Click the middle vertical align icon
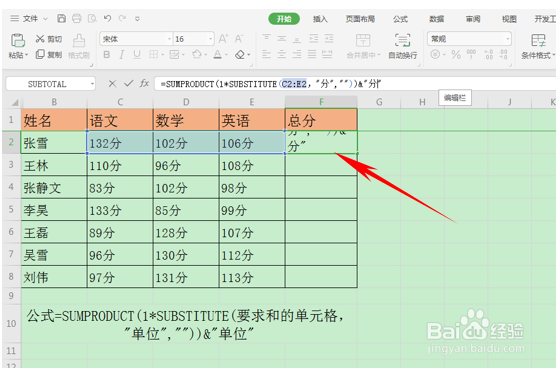This screenshot has width=556, height=368. pos(282,38)
